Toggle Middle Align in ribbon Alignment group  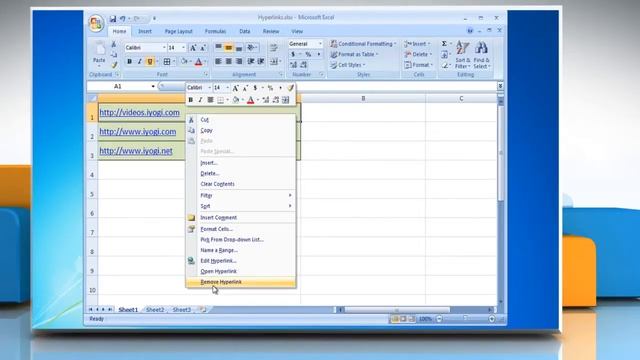coord(229,47)
